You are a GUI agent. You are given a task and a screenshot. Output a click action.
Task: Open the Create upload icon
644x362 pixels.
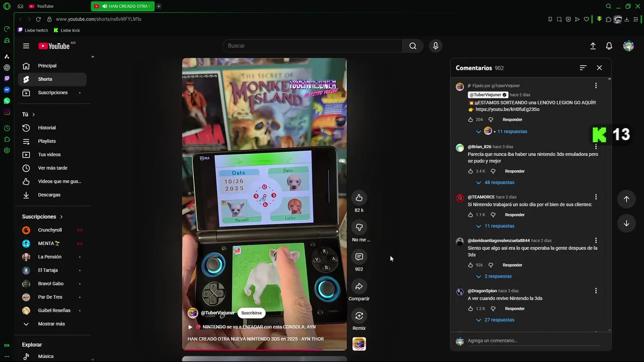[x=593, y=46]
